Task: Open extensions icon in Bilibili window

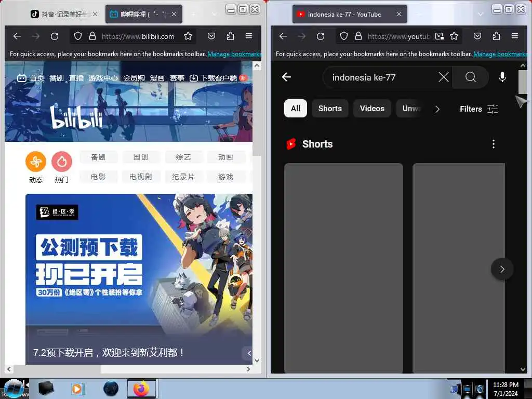Action: click(230, 36)
